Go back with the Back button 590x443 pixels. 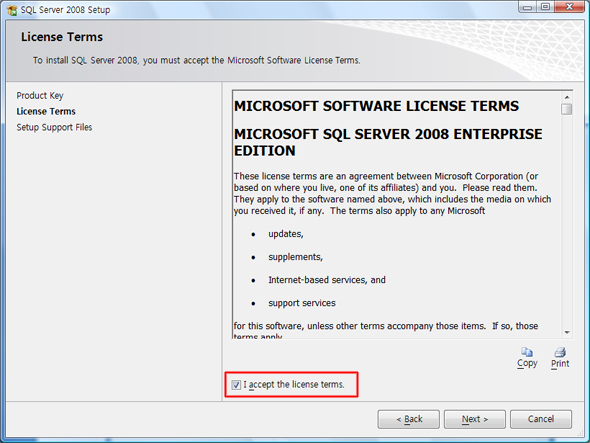(x=409, y=419)
